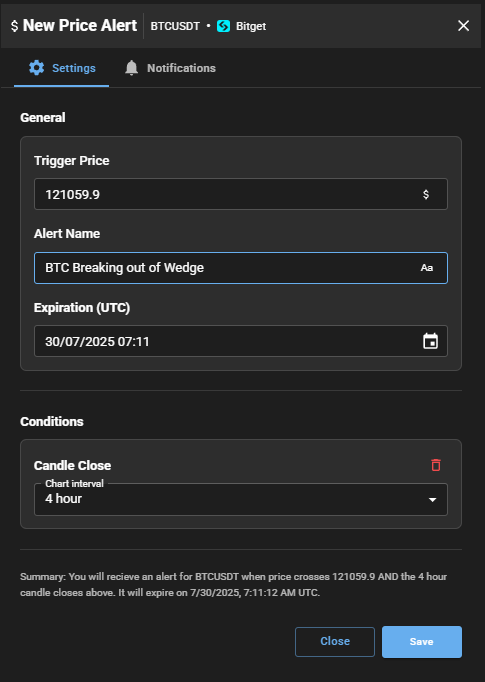This screenshot has width=485, height=682.
Task: Delete the Candle Close condition via trash icon
Action: pyautogui.click(x=436, y=465)
